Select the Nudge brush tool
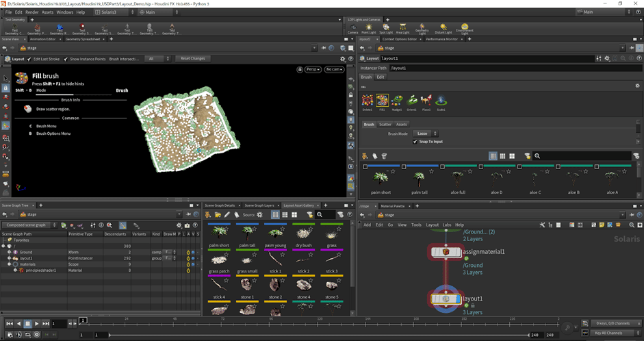 [397, 101]
